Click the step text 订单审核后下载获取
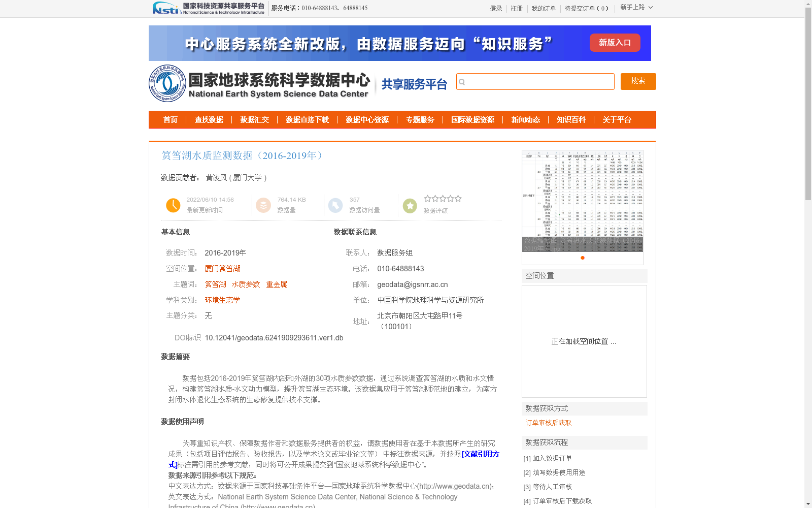This screenshot has width=812, height=508. 562,501
